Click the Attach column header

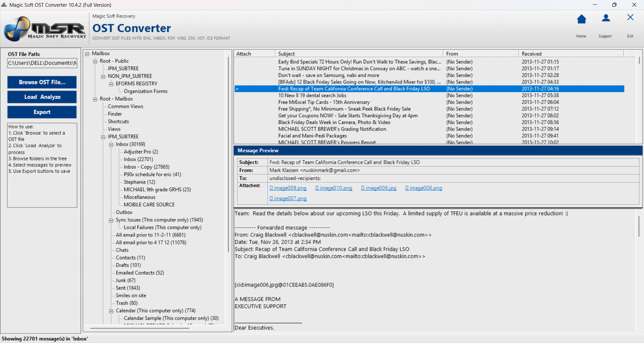[x=255, y=54]
